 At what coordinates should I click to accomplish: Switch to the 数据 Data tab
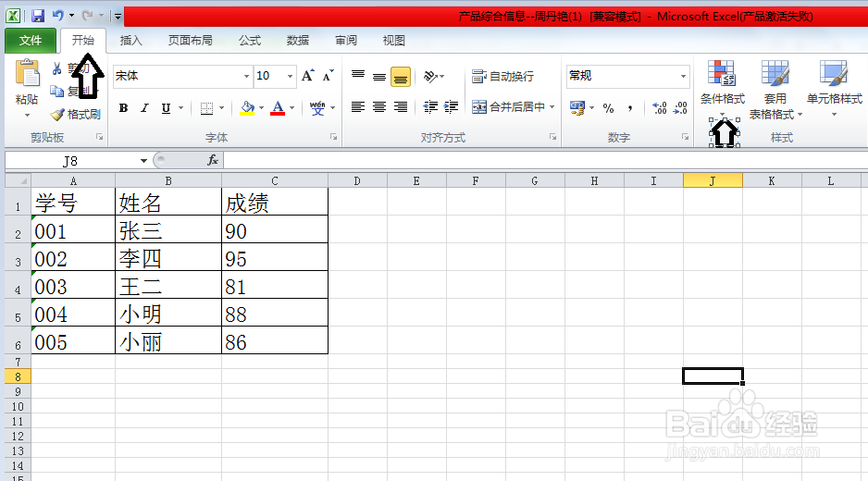point(298,41)
